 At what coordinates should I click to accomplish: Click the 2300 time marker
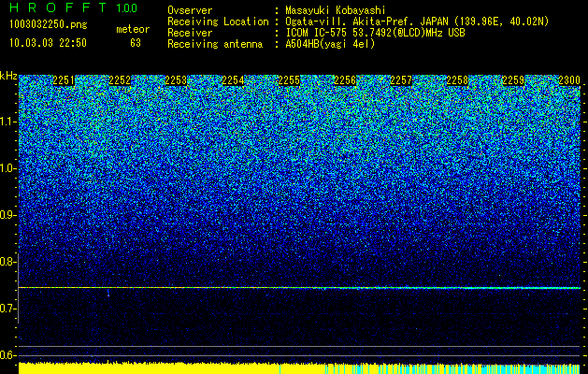click(569, 80)
